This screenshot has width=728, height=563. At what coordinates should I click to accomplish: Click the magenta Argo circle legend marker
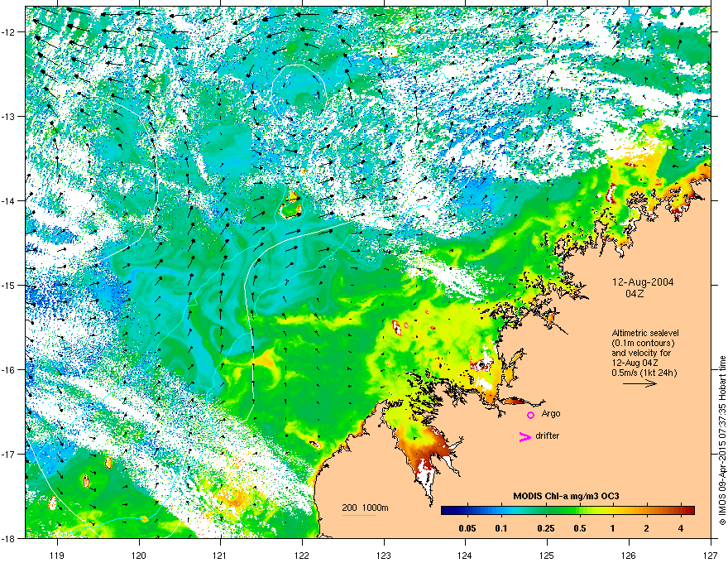point(530,415)
